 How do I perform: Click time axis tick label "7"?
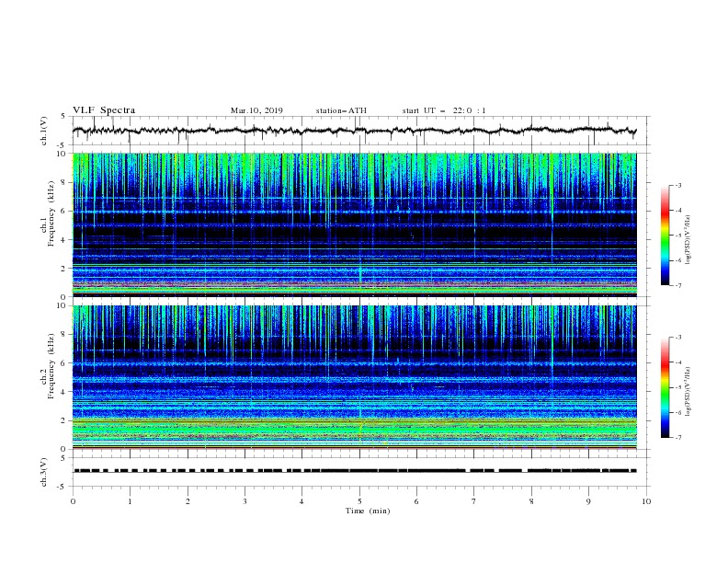coord(474,501)
